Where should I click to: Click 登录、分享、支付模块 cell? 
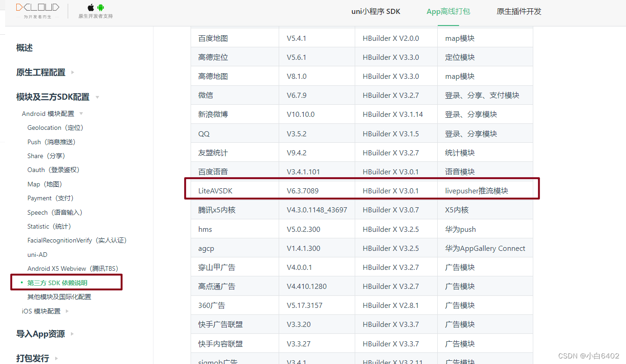pyautogui.click(x=485, y=96)
